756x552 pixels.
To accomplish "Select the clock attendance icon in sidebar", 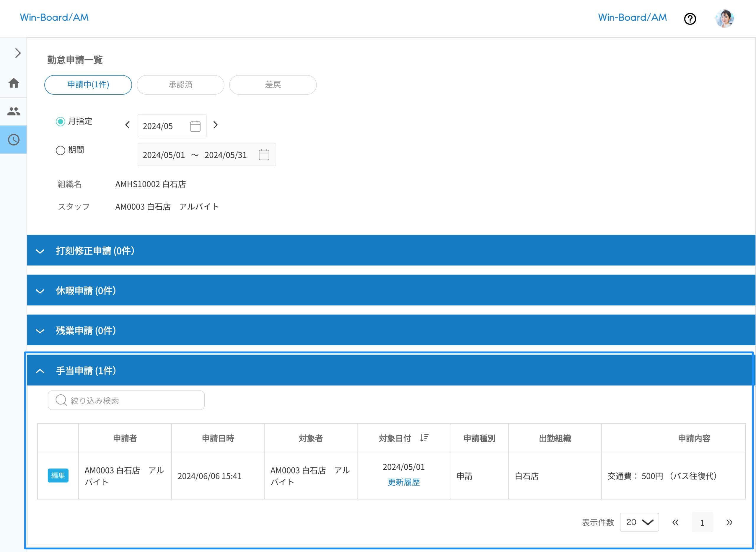I will click(x=14, y=140).
